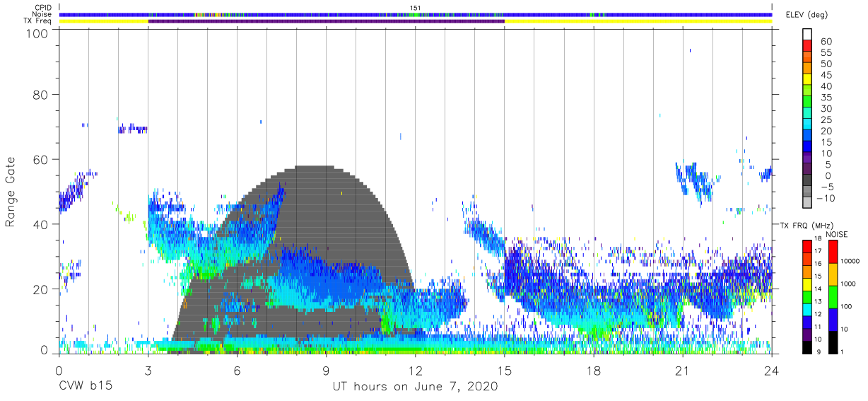Viewport: 868px width, 401px height.
Task: Click the ELEV colorbar label '60'
Action: 826,42
